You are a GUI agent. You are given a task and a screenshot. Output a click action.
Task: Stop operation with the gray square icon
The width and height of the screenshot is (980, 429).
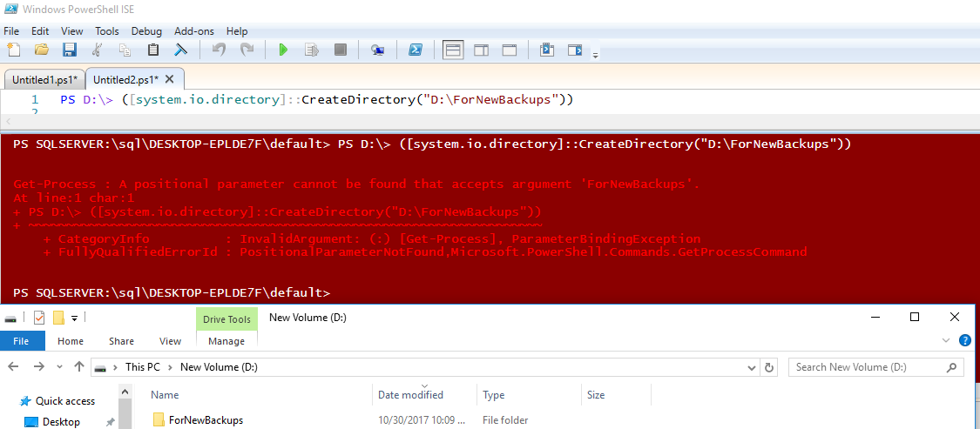[x=340, y=50]
